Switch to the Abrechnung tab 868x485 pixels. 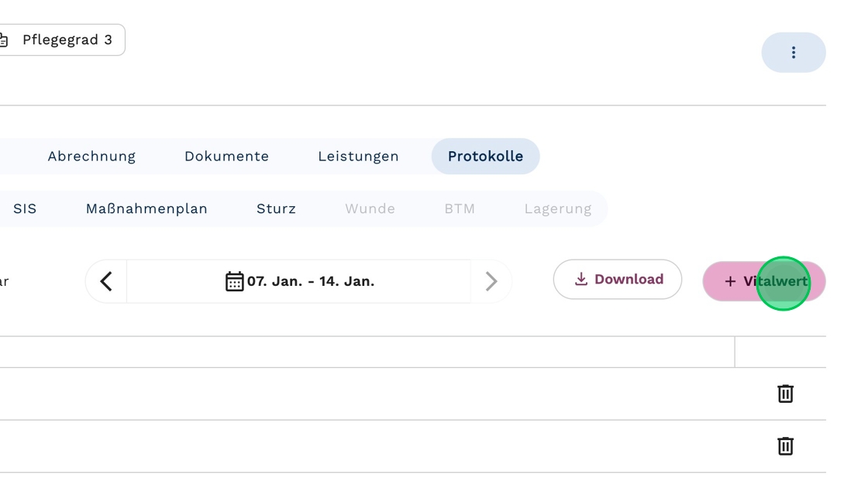(x=91, y=157)
